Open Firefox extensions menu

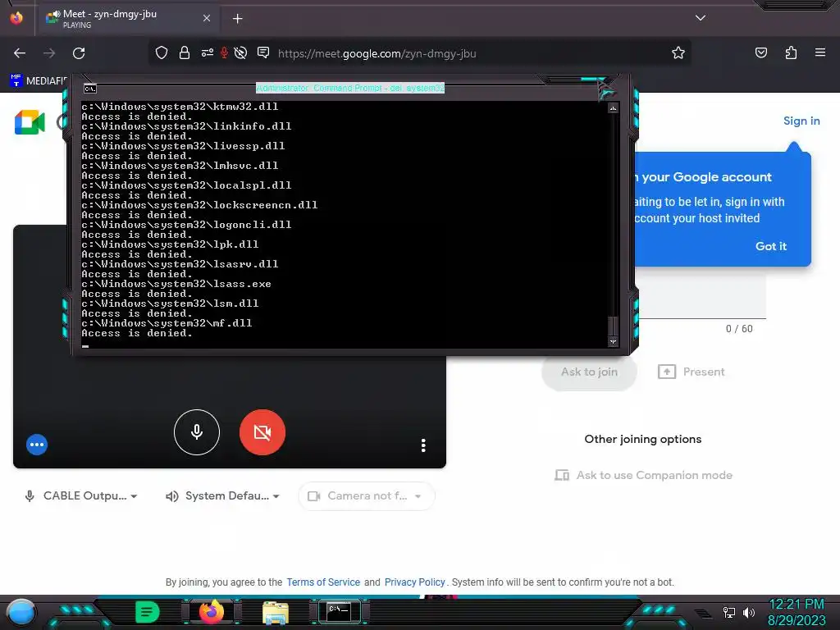[x=791, y=52]
